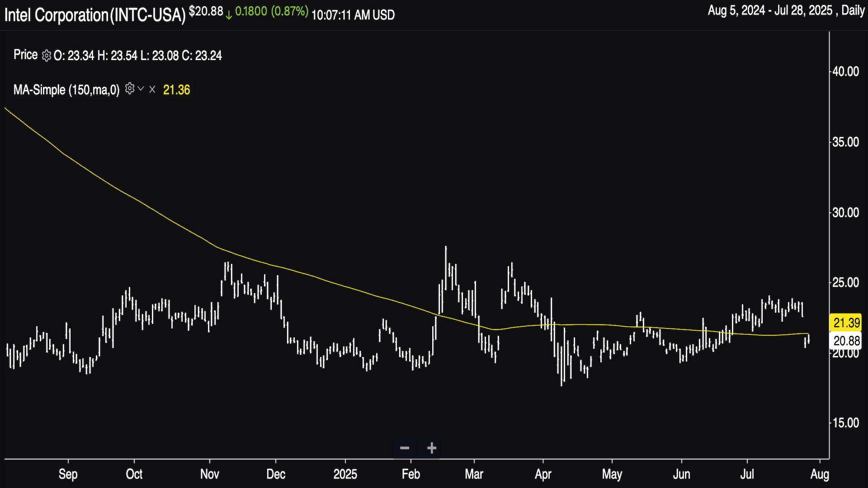The height and width of the screenshot is (488, 868).
Task: Remove the MA-Simple indicator with X
Action: (152, 89)
